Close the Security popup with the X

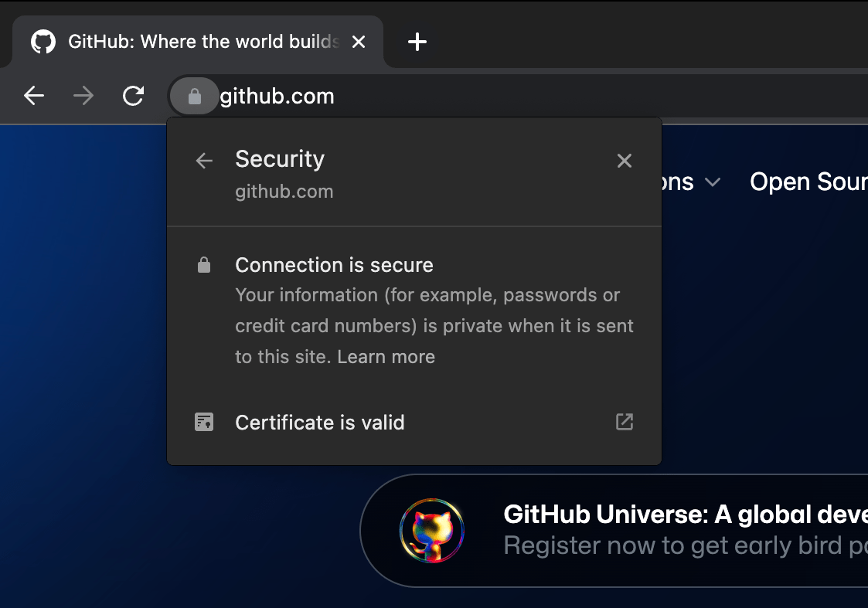point(624,160)
